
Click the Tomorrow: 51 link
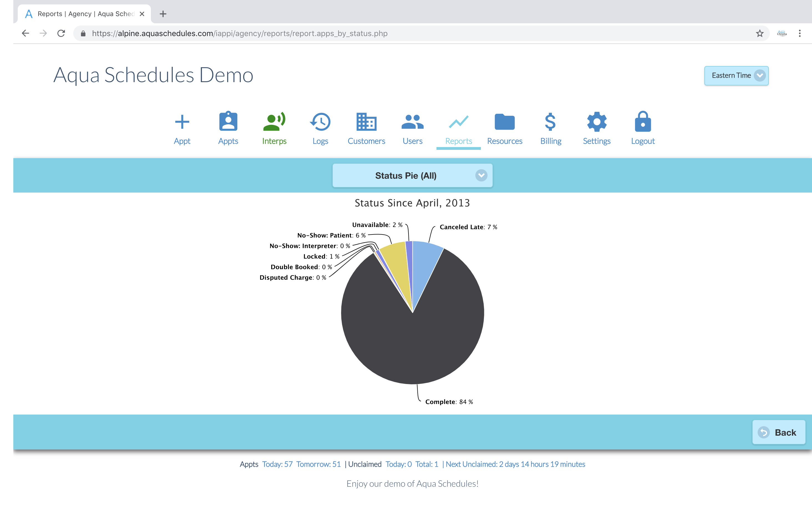click(318, 464)
